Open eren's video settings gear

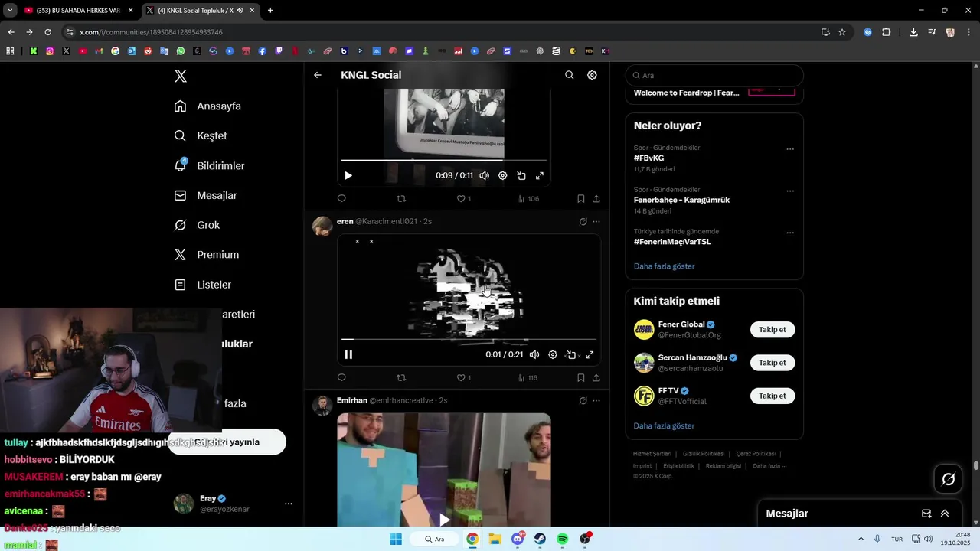[x=553, y=354]
